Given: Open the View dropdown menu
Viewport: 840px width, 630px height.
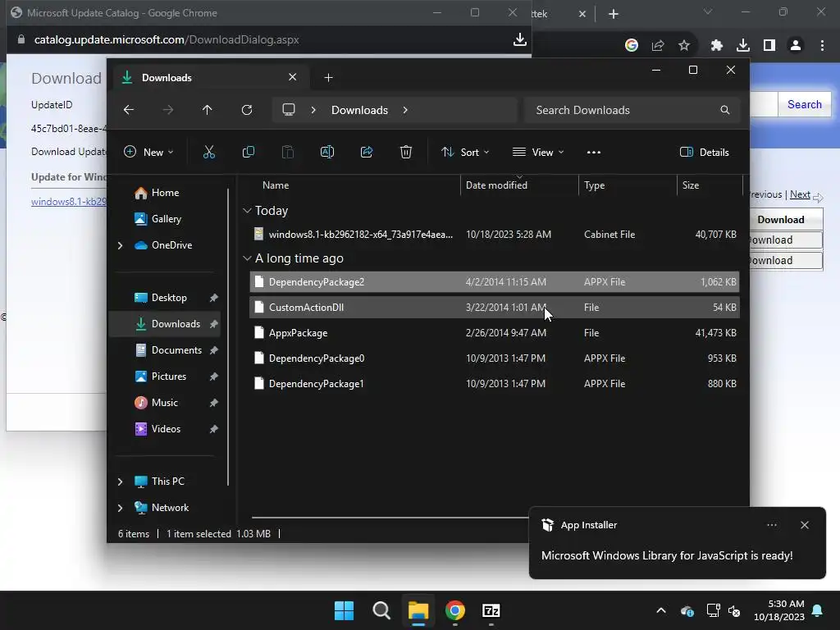Looking at the screenshot, I should tap(538, 152).
